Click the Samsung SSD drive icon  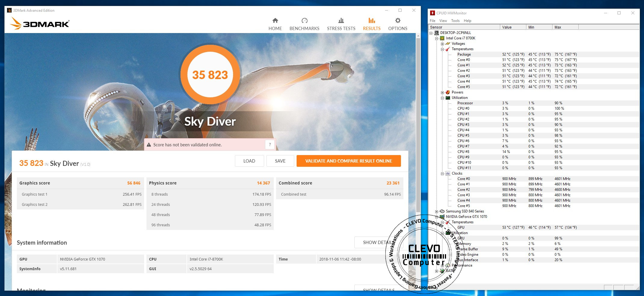tap(442, 211)
